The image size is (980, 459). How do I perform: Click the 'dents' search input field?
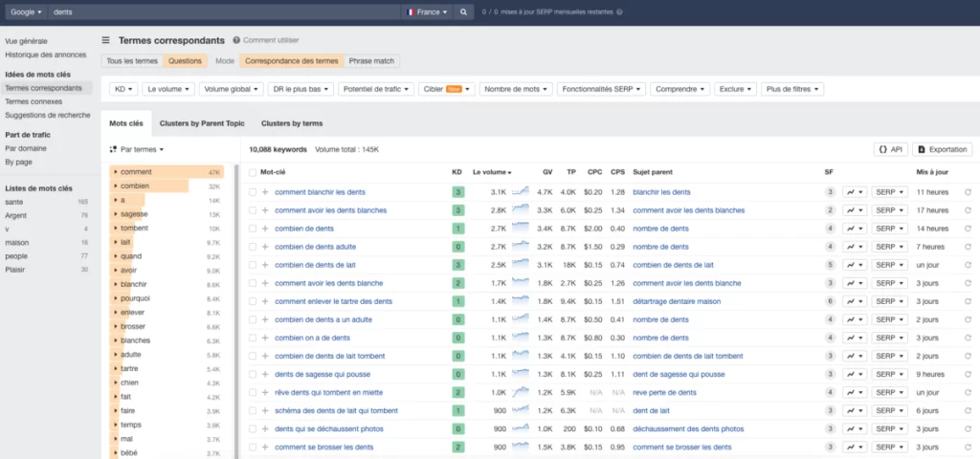tap(225, 11)
